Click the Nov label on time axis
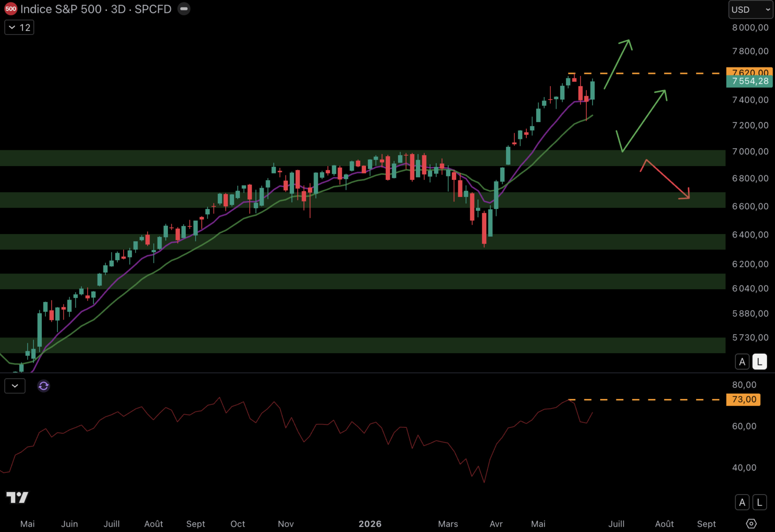Viewport: 775px width, 532px height. coord(286,524)
